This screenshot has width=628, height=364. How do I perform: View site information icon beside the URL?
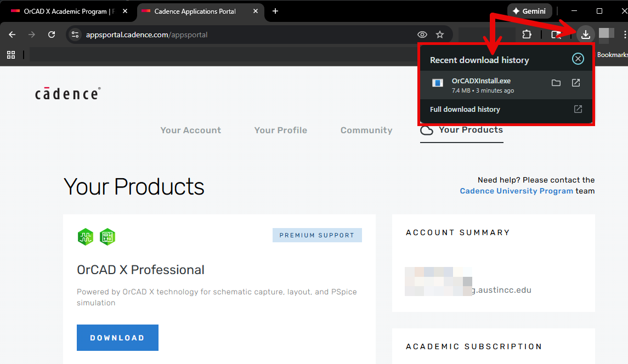pyautogui.click(x=76, y=35)
